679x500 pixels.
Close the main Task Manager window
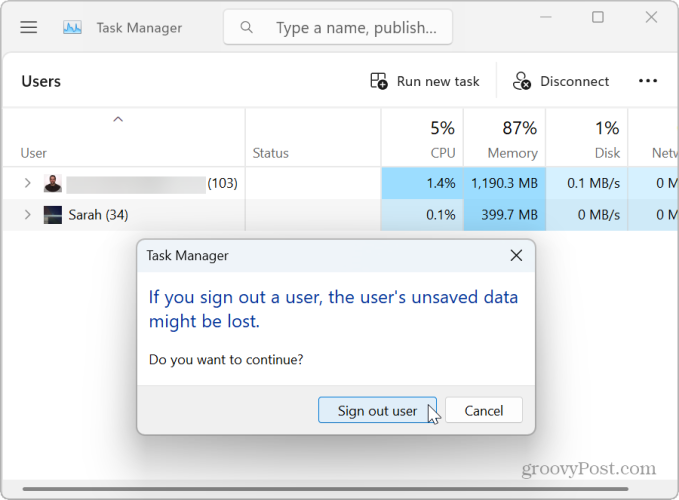[x=651, y=17]
